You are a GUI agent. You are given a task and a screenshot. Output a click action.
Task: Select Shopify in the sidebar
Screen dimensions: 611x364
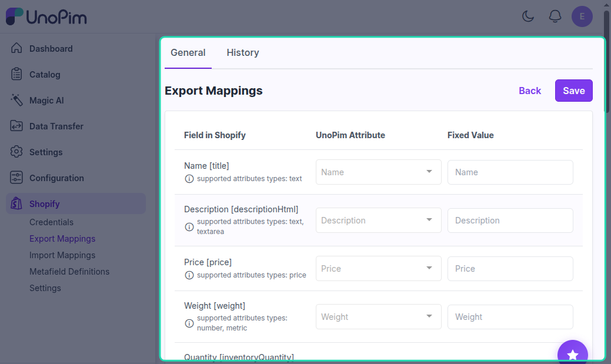click(76, 203)
